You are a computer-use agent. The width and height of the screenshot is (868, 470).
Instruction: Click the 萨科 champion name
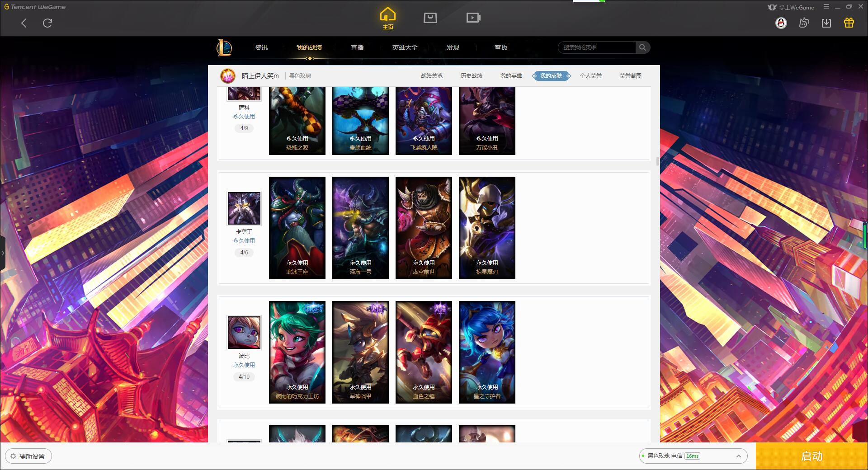pyautogui.click(x=244, y=108)
